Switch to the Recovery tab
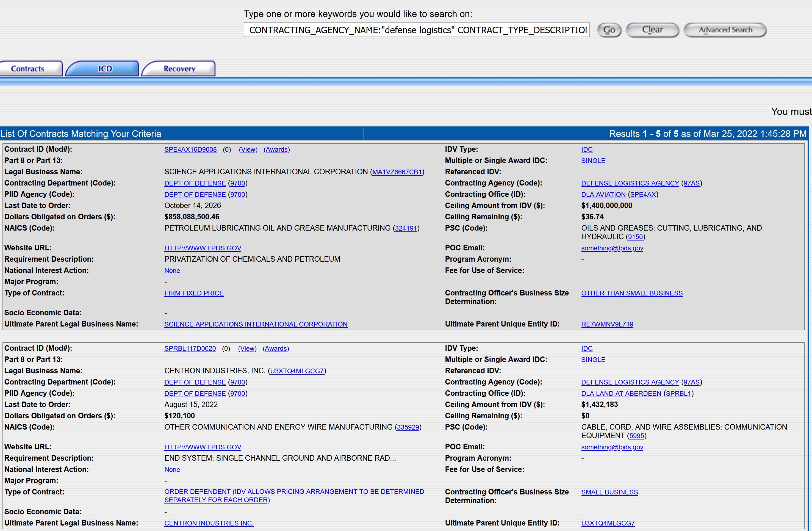 (178, 69)
